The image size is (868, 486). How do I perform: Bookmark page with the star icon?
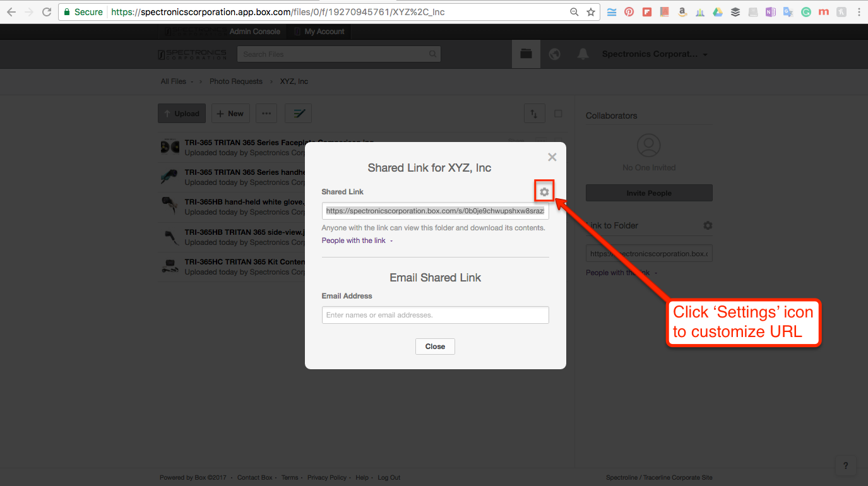tap(591, 12)
